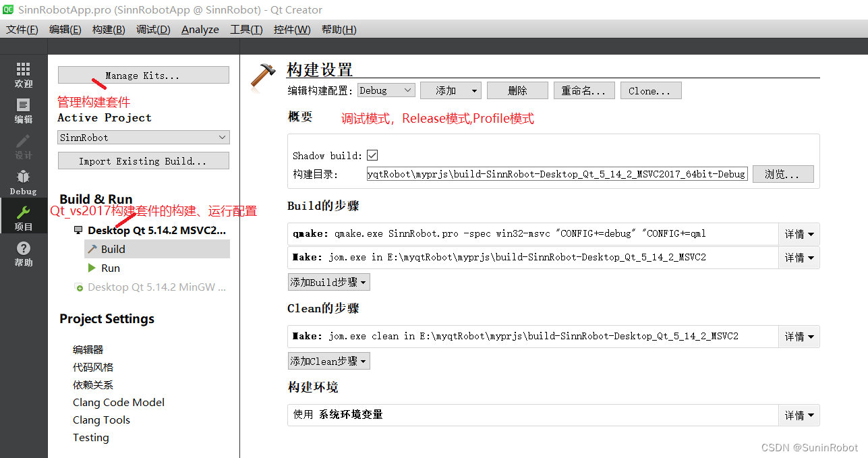Viewport: 868px width, 458px height.
Task: Click the 重命名... button
Action: click(x=585, y=91)
